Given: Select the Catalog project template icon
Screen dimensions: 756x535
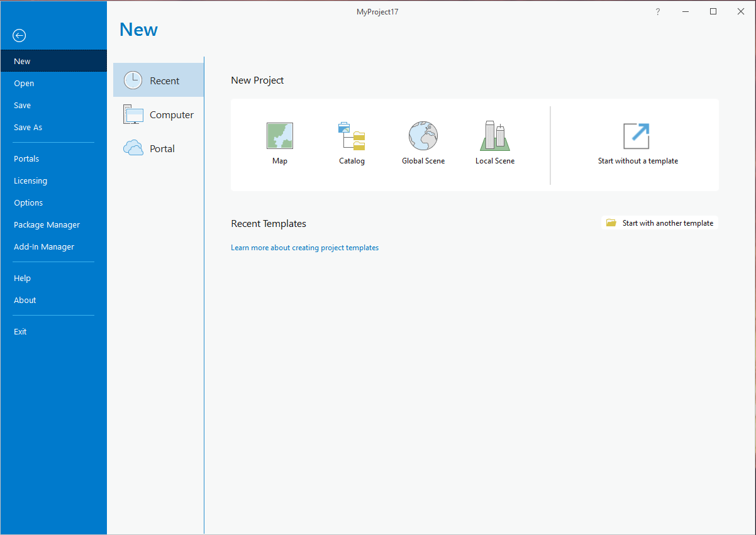Looking at the screenshot, I should (352, 136).
